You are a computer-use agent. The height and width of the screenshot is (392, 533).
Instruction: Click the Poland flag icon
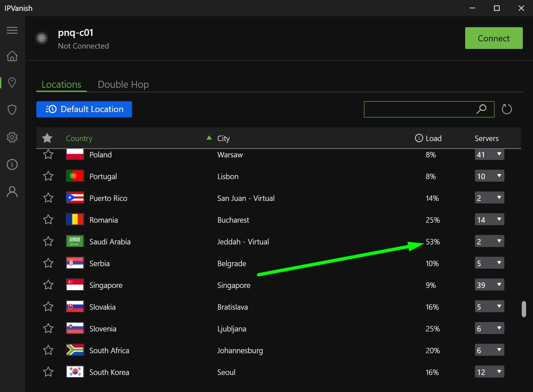click(x=75, y=154)
